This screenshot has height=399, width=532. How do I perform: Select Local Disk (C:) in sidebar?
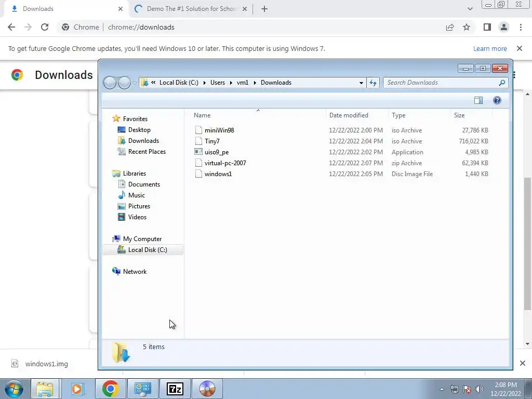[143, 250]
